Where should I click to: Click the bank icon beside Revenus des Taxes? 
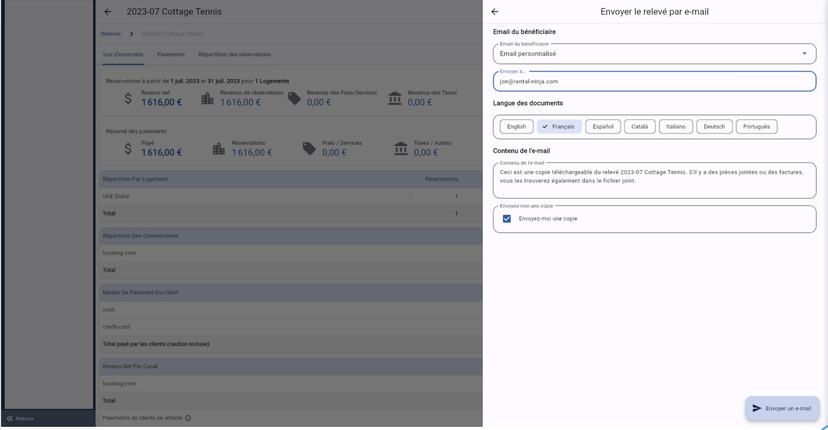click(x=395, y=98)
